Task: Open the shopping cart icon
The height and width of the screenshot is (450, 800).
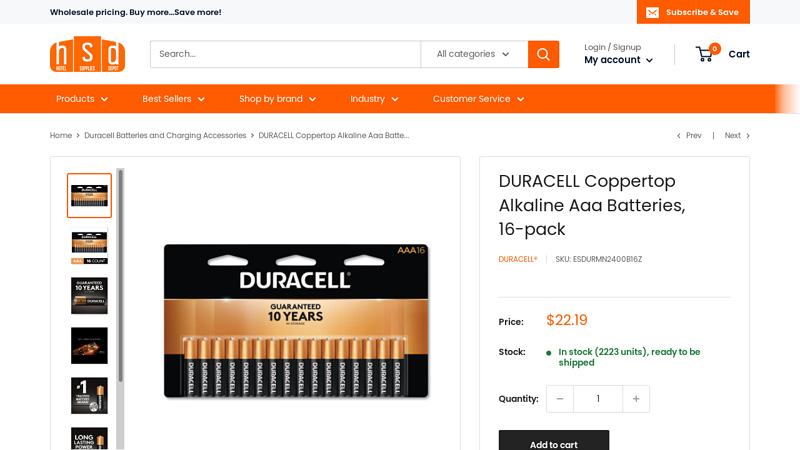Action: (x=708, y=53)
